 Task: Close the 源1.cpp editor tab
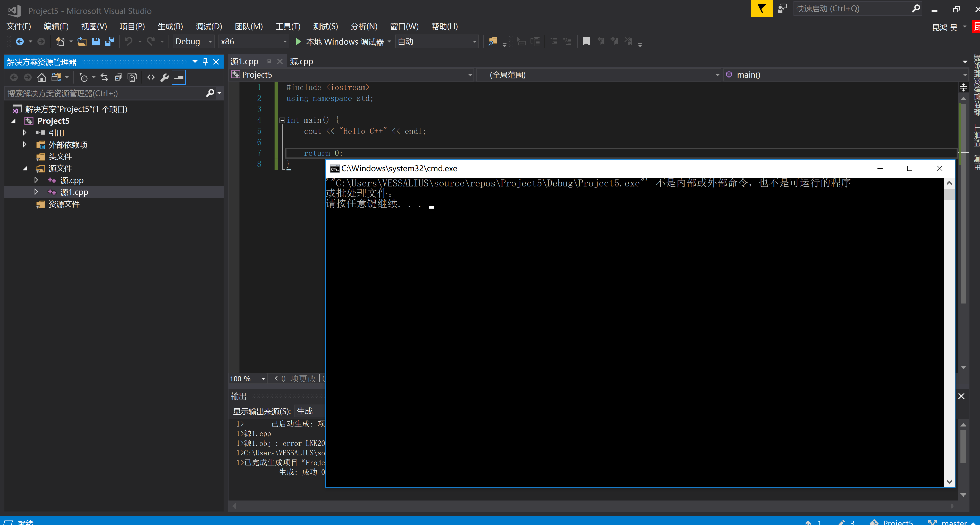280,61
